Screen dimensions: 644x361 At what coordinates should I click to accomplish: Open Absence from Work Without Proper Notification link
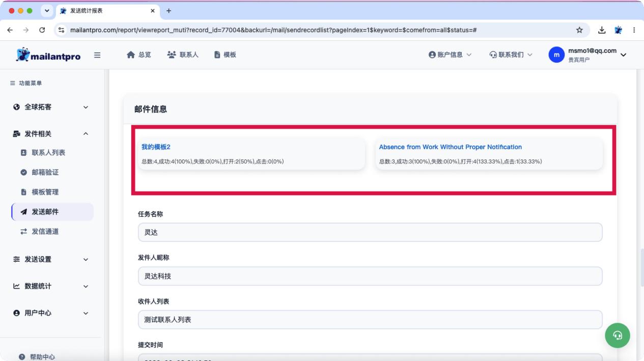pyautogui.click(x=451, y=147)
